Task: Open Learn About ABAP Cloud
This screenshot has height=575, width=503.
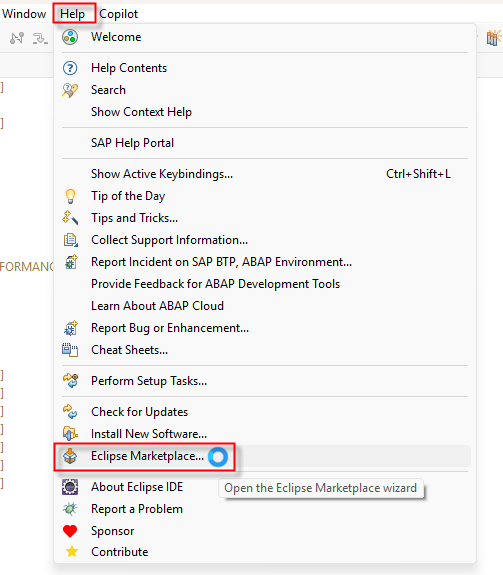Action: tap(265, 306)
